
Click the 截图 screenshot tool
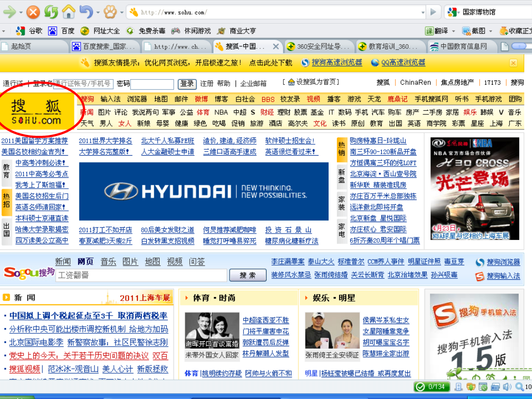click(474, 31)
